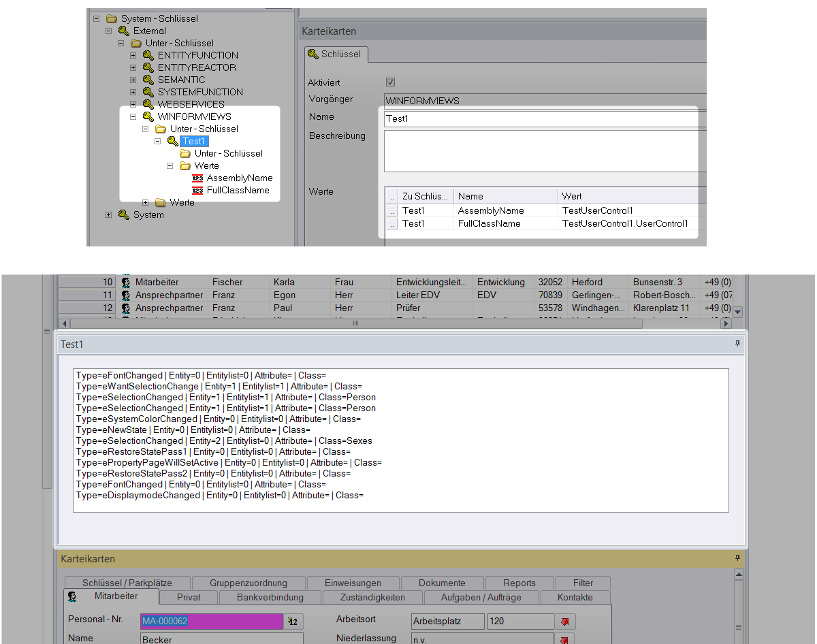This screenshot has height=644, width=817.
Task: Click the person icon in row 10 Mitarbeiter
Action: pos(126,282)
